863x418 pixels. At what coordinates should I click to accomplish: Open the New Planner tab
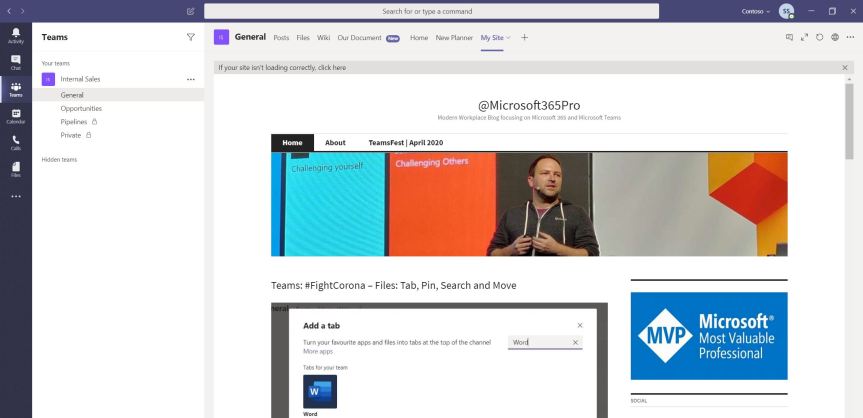pyautogui.click(x=454, y=38)
